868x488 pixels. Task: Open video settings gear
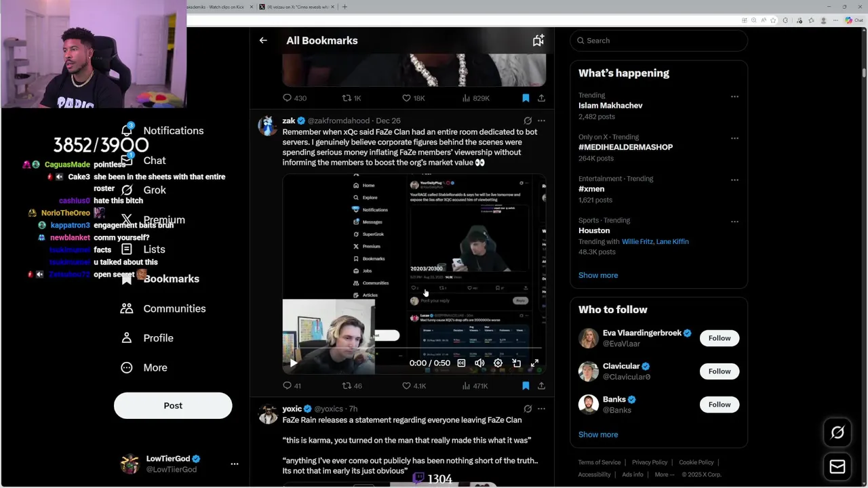[x=498, y=363]
